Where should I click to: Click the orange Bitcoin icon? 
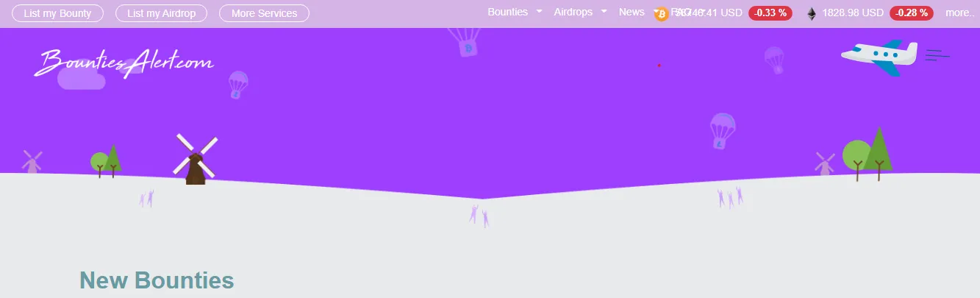click(661, 14)
